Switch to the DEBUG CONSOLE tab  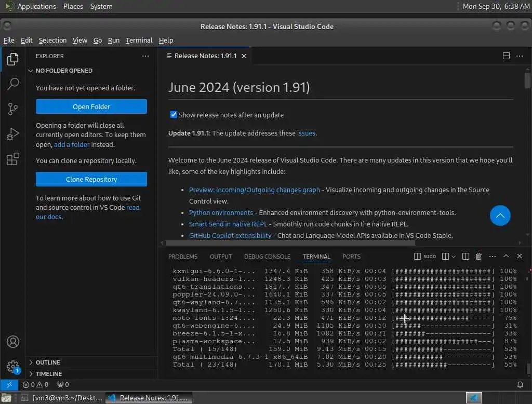coord(267,257)
